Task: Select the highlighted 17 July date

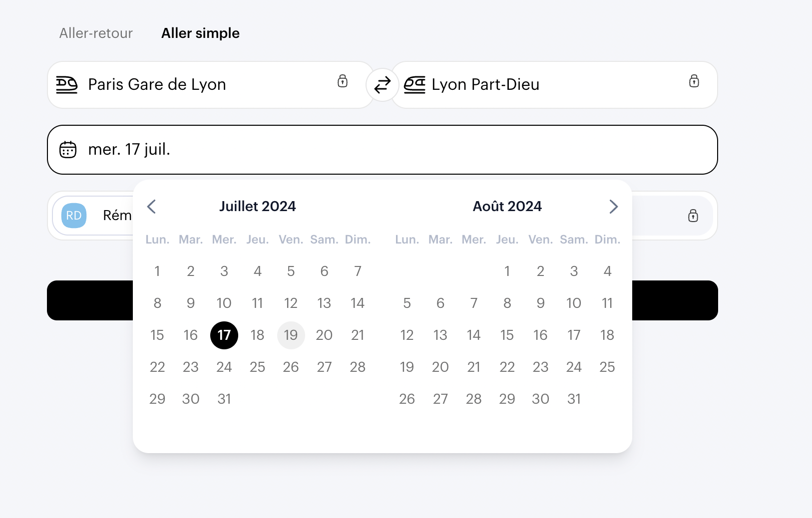Action: point(224,335)
